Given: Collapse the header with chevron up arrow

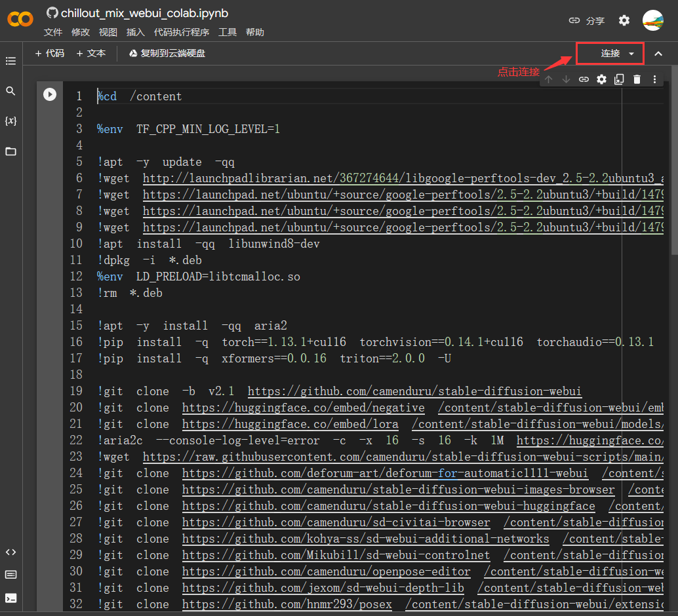Looking at the screenshot, I should 658,54.
